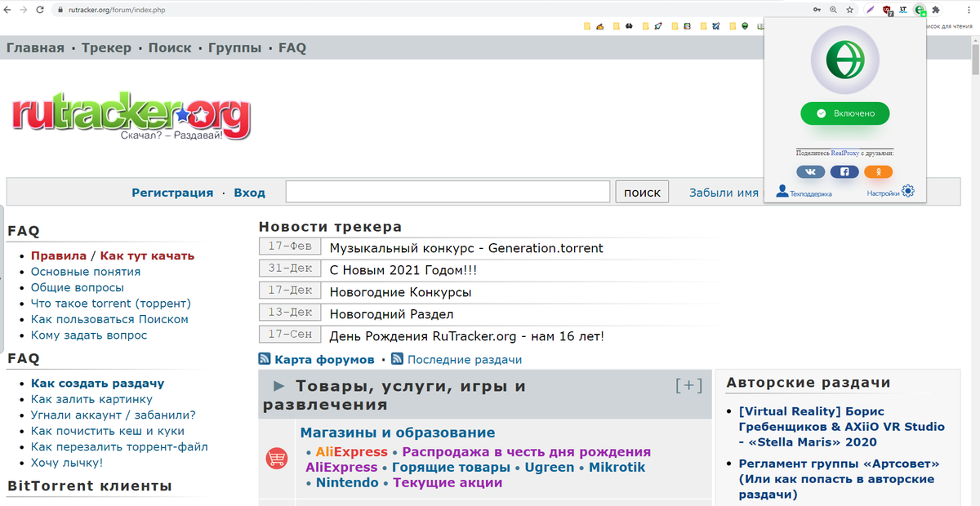Expand category with the '[+]' toggle
Screen dimensions: 980x506
click(689, 386)
